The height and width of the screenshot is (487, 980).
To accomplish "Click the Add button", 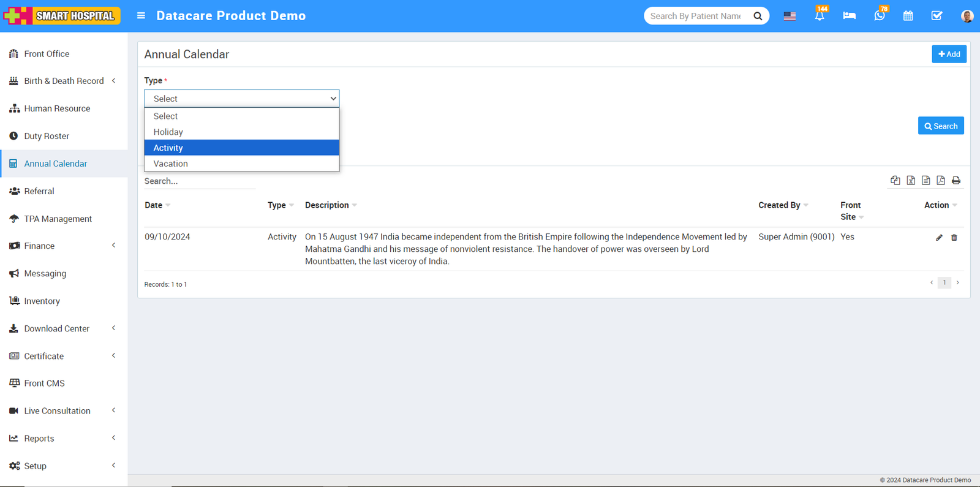I will [949, 54].
